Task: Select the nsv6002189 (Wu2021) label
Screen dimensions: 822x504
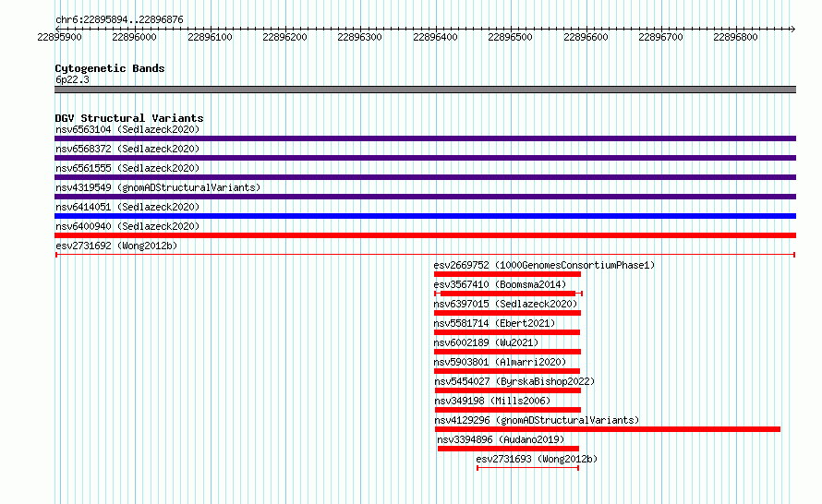Action: point(486,342)
